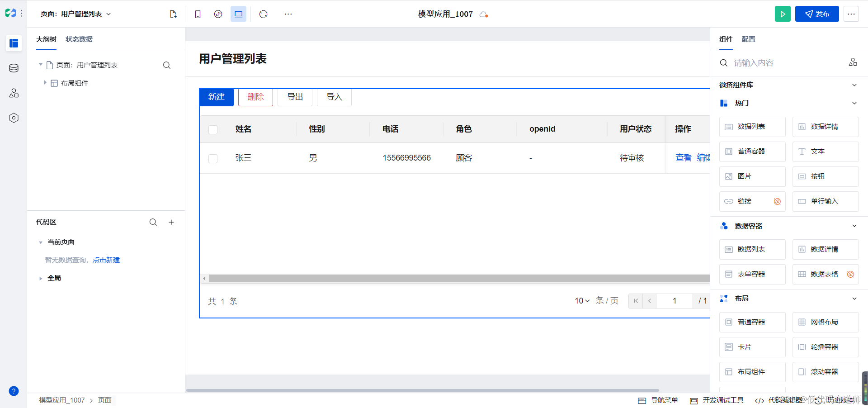Add the 链接 component

(752, 201)
